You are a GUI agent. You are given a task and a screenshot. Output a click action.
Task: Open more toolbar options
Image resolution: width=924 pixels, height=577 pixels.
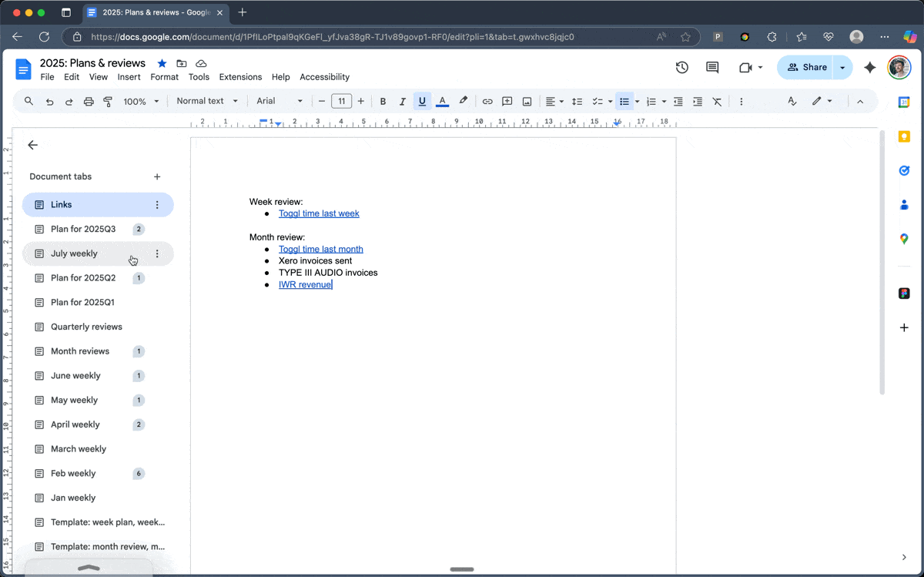click(x=742, y=101)
